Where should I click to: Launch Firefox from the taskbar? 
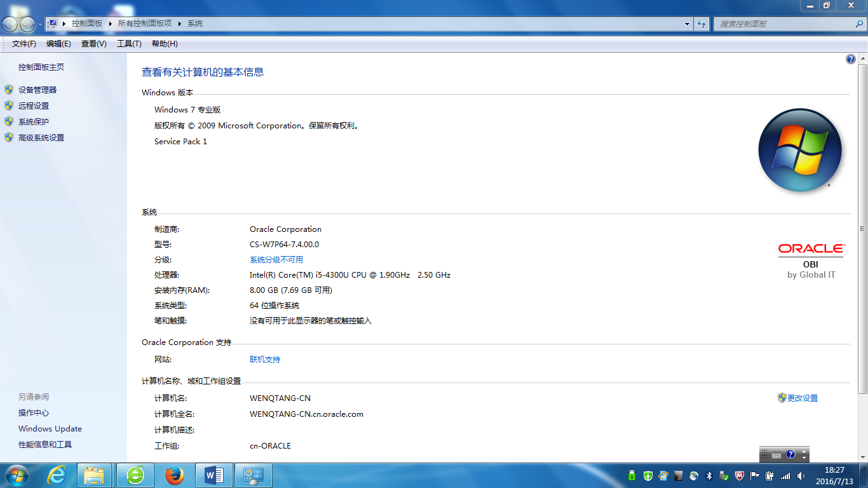pyautogui.click(x=174, y=475)
